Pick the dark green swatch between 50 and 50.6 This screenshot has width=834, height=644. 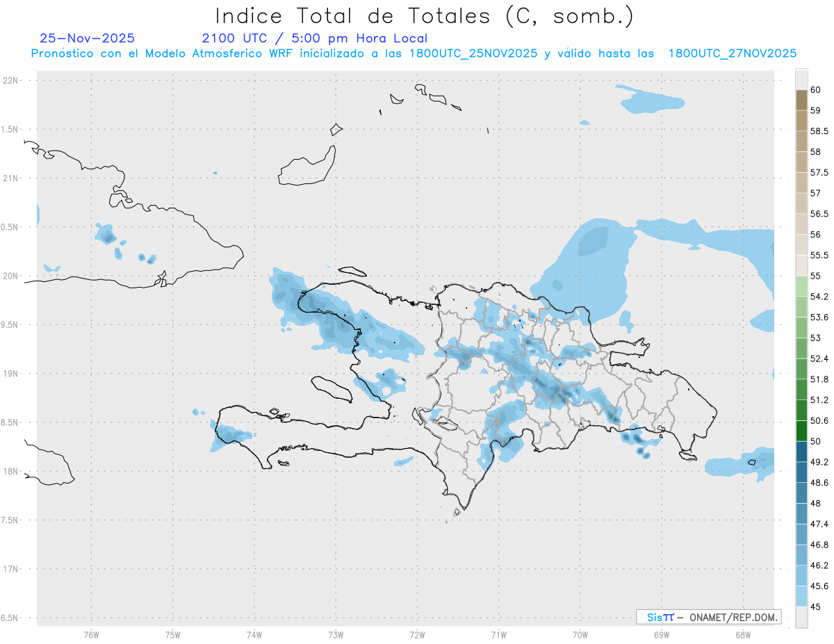801,431
